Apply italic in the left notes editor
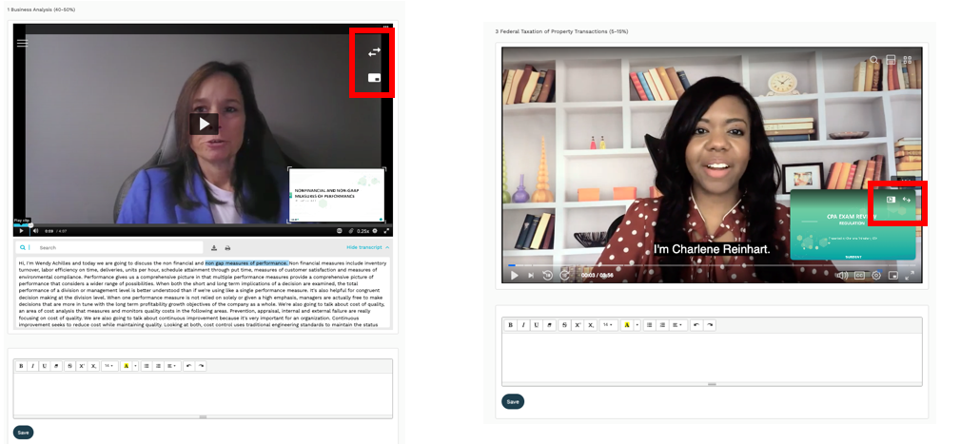This screenshot has width=980, height=444. click(x=32, y=366)
